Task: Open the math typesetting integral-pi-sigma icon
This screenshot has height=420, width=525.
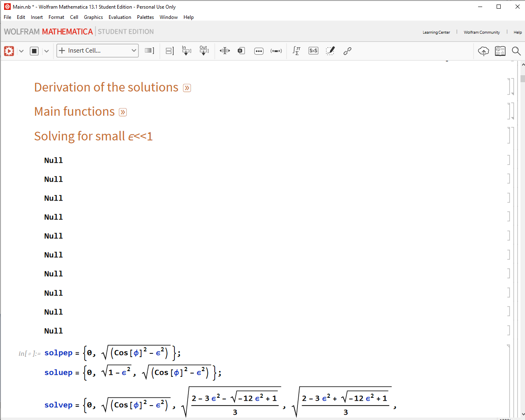Action: tap(296, 51)
